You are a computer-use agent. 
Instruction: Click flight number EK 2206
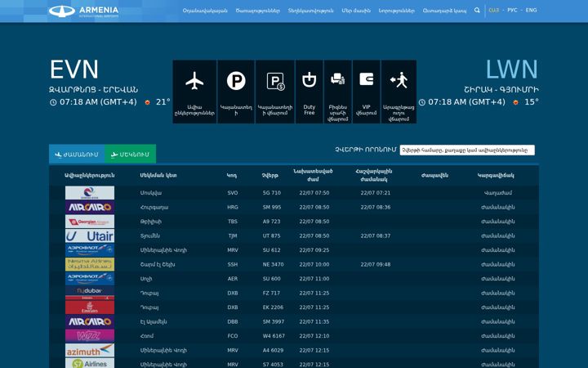point(273,307)
